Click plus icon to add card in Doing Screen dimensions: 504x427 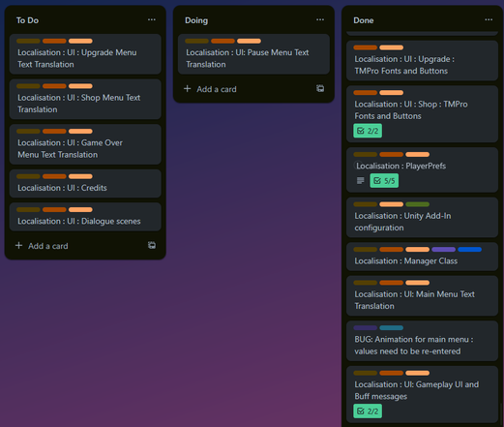click(188, 89)
